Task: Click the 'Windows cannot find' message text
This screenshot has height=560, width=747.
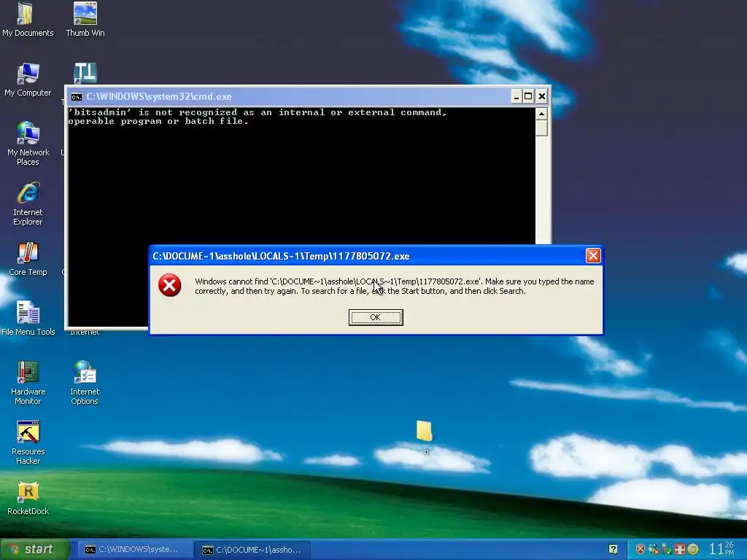Action: pyautogui.click(x=395, y=286)
